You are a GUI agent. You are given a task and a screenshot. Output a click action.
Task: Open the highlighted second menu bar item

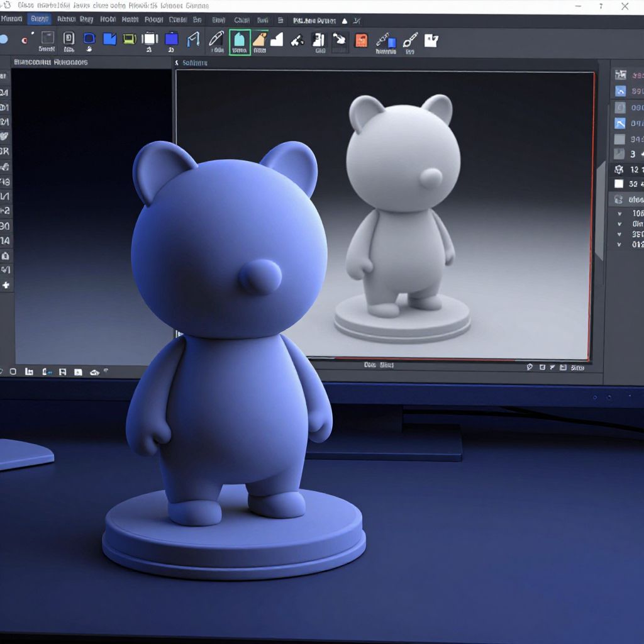(x=40, y=19)
